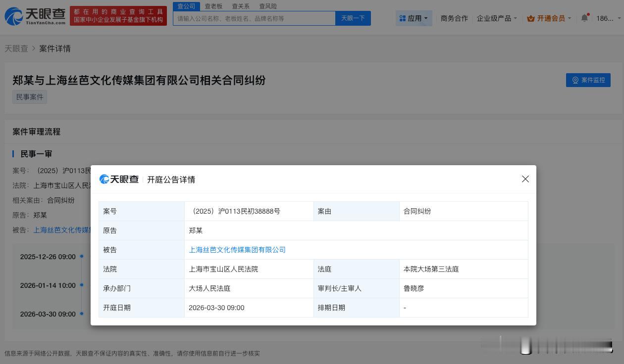Click the 天眼一下 search button
Viewport: 624px width, 364px height.
click(353, 18)
